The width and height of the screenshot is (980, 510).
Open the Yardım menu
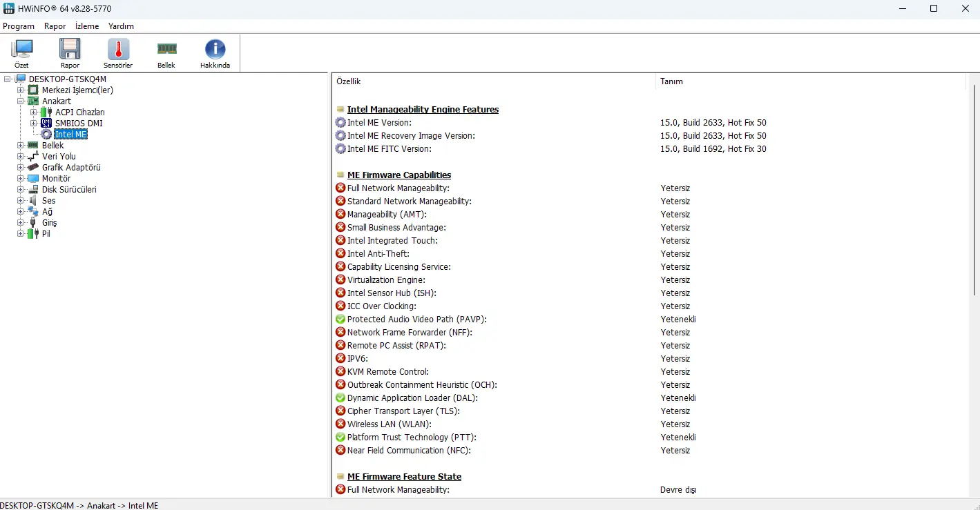pos(121,26)
